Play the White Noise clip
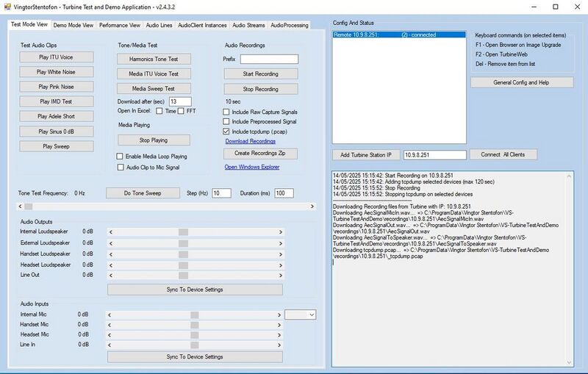588x374 pixels. (57, 72)
